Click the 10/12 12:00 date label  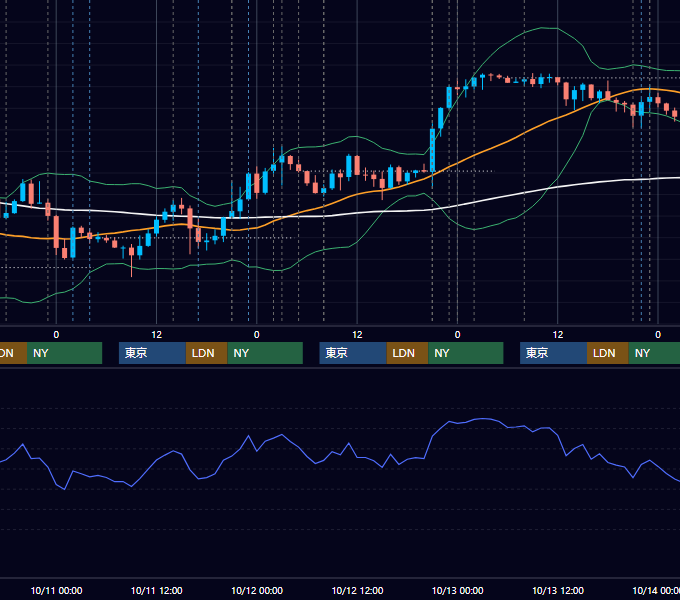pos(357,590)
